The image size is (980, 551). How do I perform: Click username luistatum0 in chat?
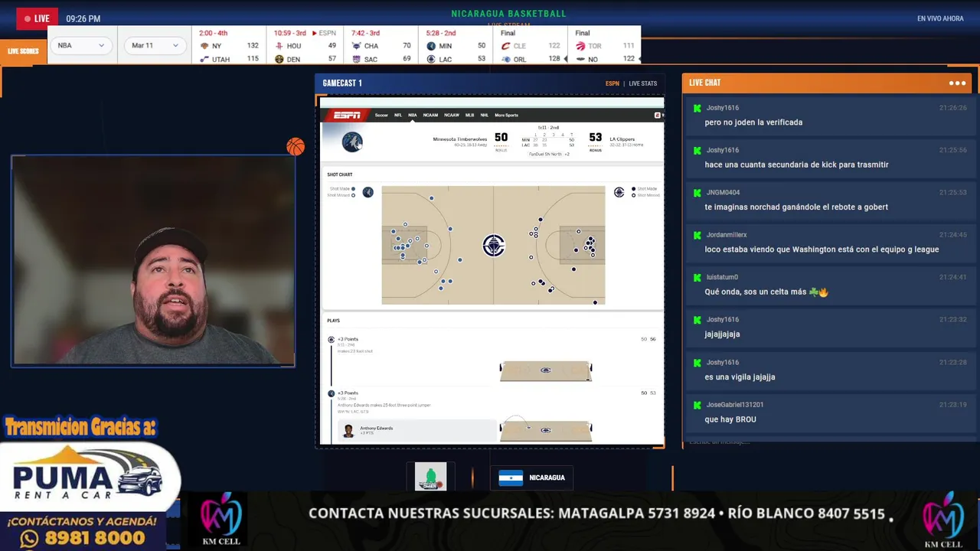(x=722, y=277)
